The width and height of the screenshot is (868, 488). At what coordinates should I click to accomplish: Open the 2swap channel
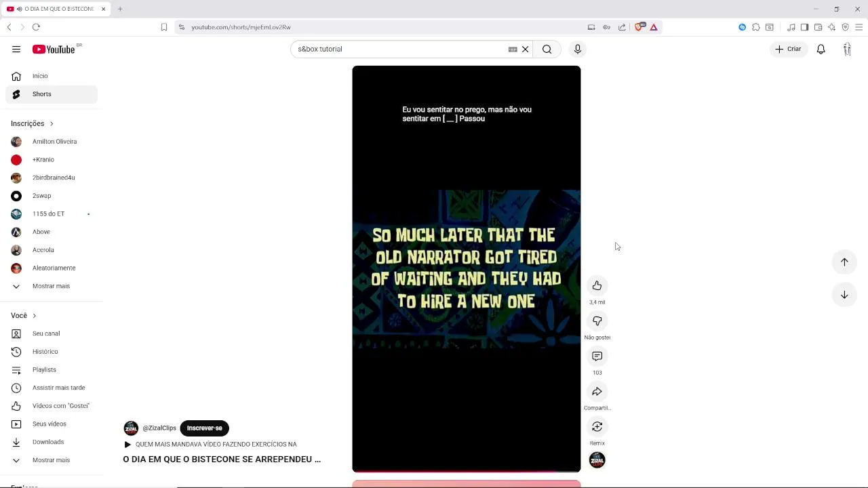coord(52,196)
